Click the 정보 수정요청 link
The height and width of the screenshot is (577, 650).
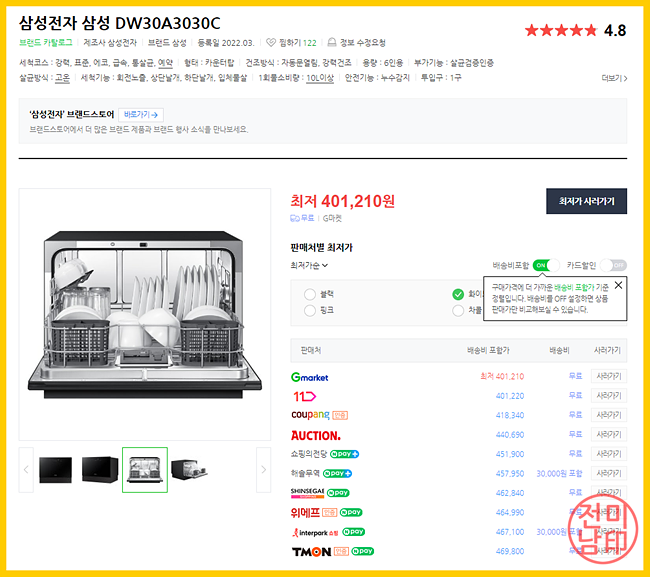pos(363,43)
